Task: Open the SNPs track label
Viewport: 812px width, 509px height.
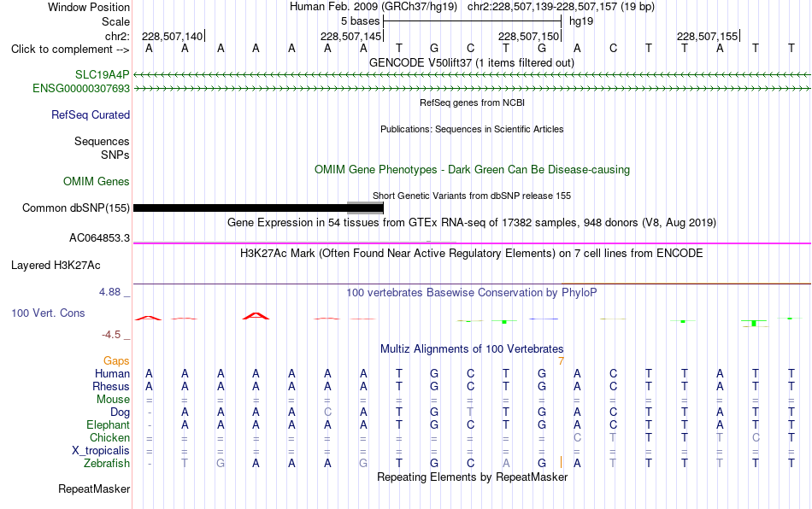Action: tap(115, 155)
